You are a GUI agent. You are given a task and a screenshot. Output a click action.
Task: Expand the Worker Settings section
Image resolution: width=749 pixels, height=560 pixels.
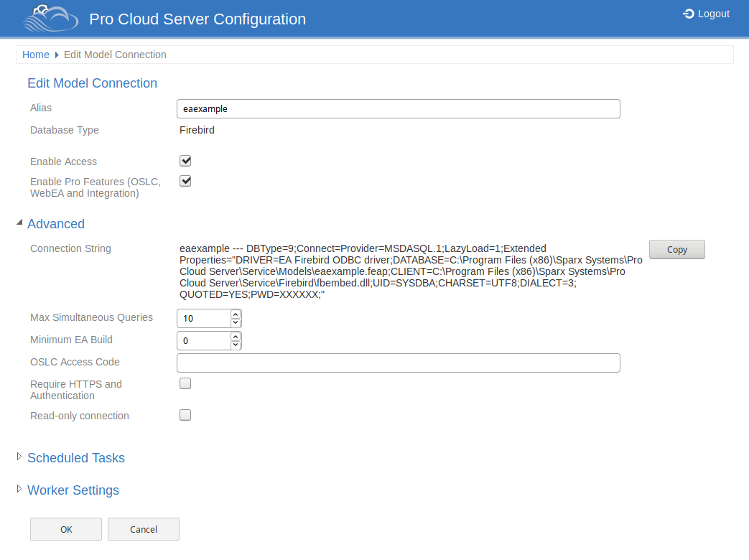click(x=73, y=490)
